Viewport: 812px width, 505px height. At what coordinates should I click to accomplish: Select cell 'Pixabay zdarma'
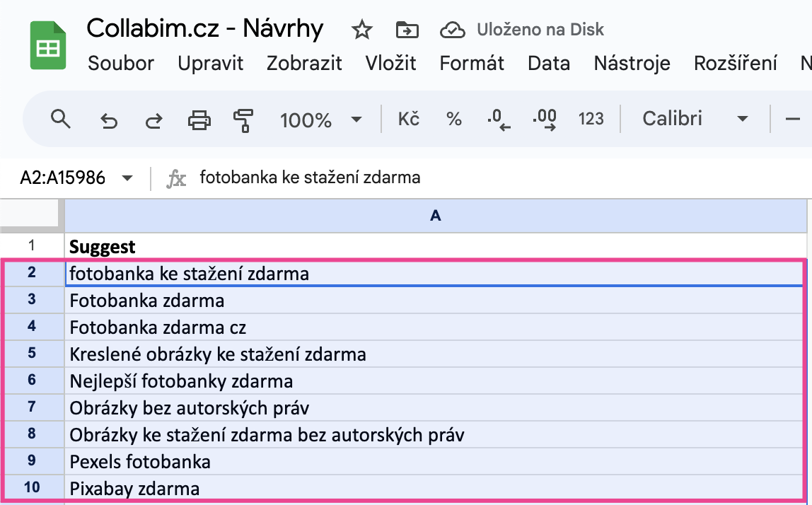click(436, 488)
